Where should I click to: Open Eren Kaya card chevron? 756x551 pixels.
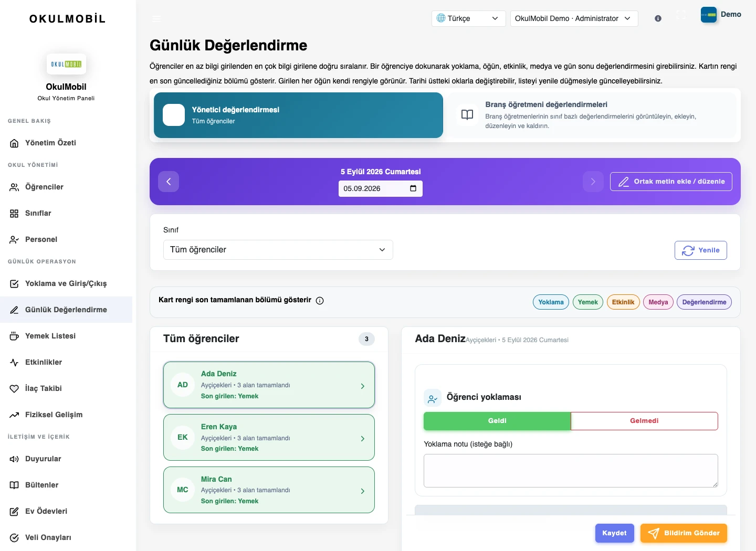(363, 439)
